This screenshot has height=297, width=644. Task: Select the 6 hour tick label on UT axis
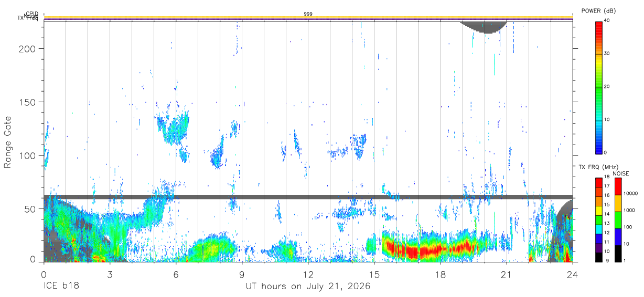pos(176,274)
